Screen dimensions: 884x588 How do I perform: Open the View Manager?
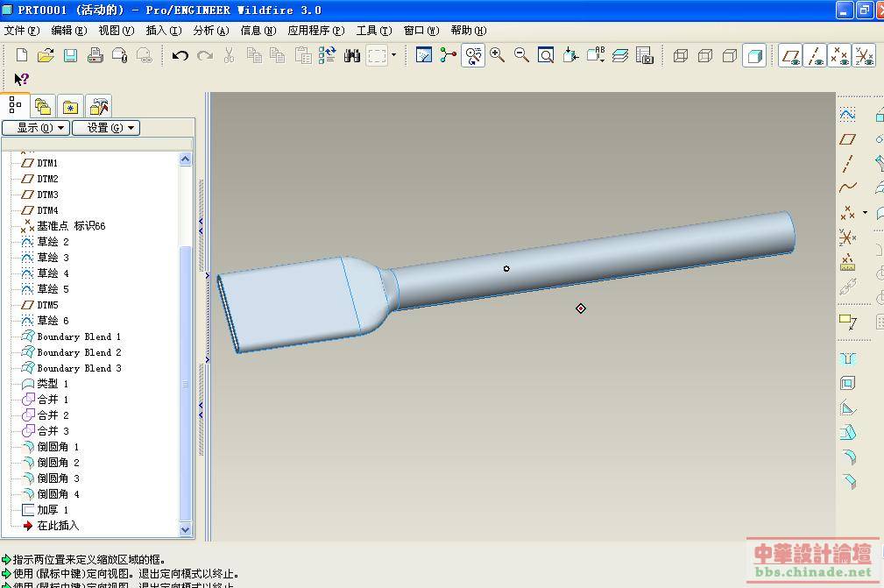click(x=645, y=55)
